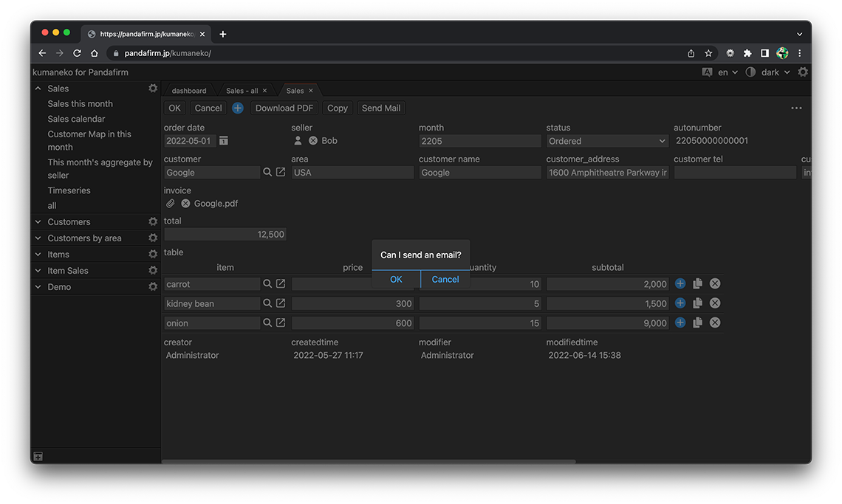Switch to the Sales - all tab
The height and width of the screenshot is (504, 842).
[242, 91]
